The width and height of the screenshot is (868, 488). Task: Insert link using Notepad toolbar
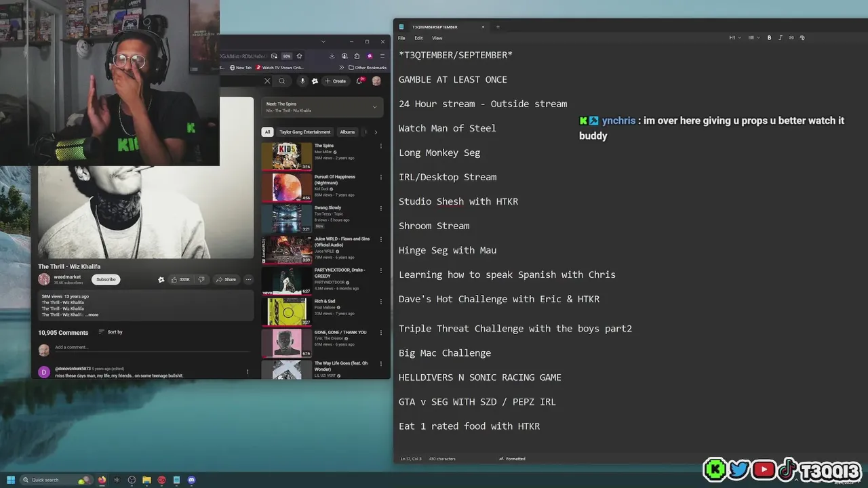(791, 38)
